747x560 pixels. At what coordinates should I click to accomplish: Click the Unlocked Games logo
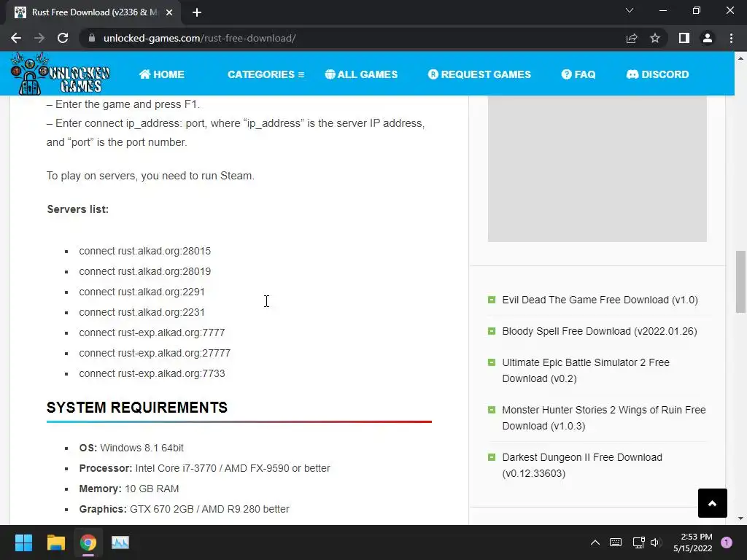pos(60,74)
